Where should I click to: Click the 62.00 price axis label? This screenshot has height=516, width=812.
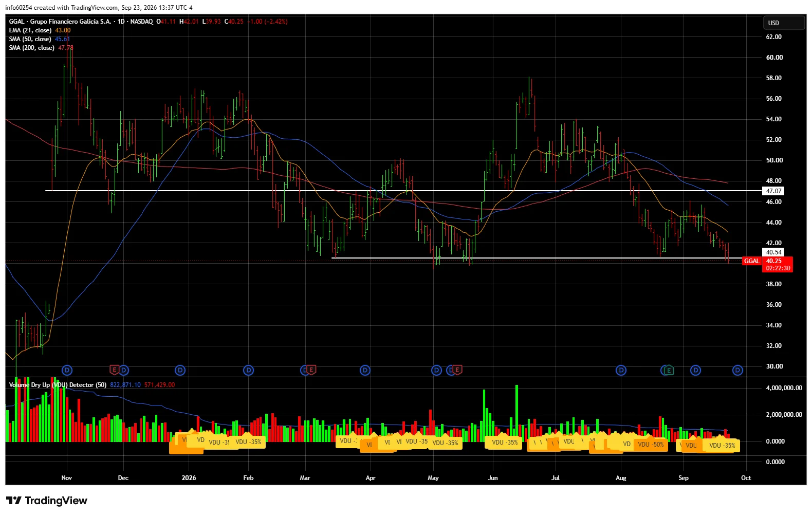click(x=774, y=37)
